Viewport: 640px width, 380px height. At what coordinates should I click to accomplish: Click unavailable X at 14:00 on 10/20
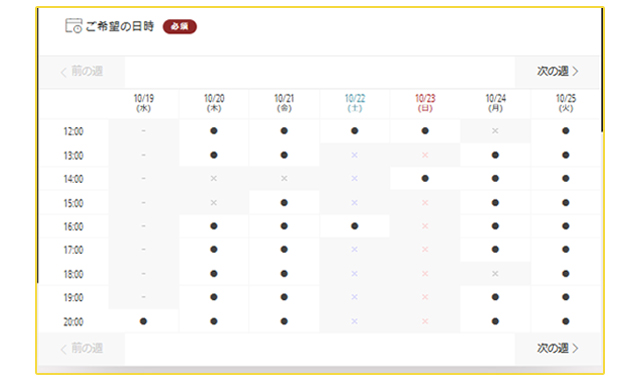tap(213, 178)
